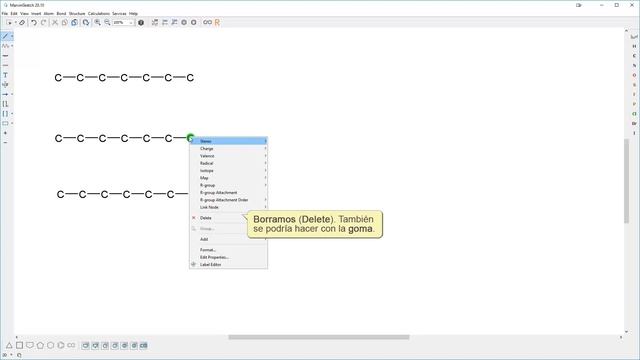Click the decrease charge minus tool
Image resolution: width=640 pixels, height=360 pixels.
click(x=5, y=143)
